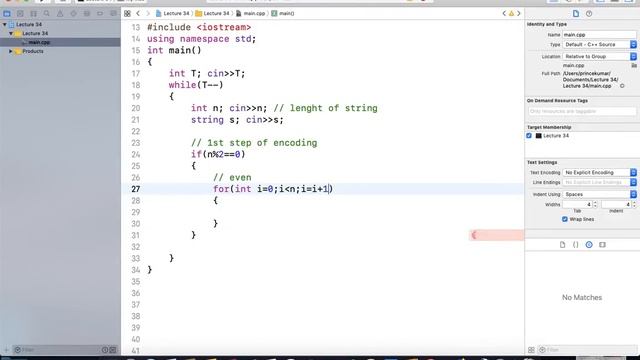Screen dimensions: 640x360
Task: Show the Media library
Action: [x=602, y=244]
